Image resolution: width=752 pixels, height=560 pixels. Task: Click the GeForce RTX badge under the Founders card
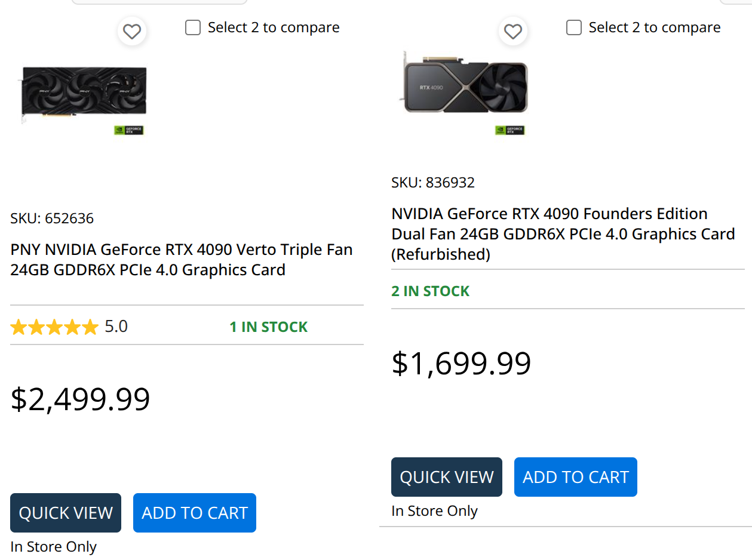pos(510,130)
